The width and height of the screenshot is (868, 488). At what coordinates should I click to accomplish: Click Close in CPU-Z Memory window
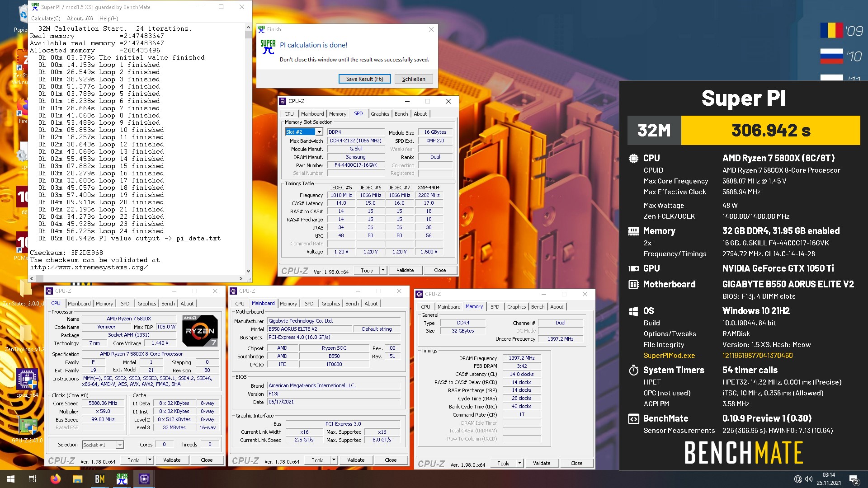[576, 463]
